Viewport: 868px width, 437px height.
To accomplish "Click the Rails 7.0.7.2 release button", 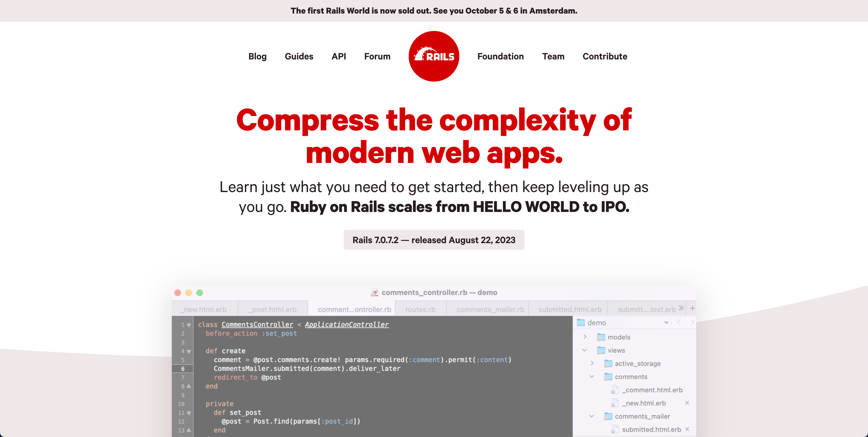I will (x=434, y=240).
